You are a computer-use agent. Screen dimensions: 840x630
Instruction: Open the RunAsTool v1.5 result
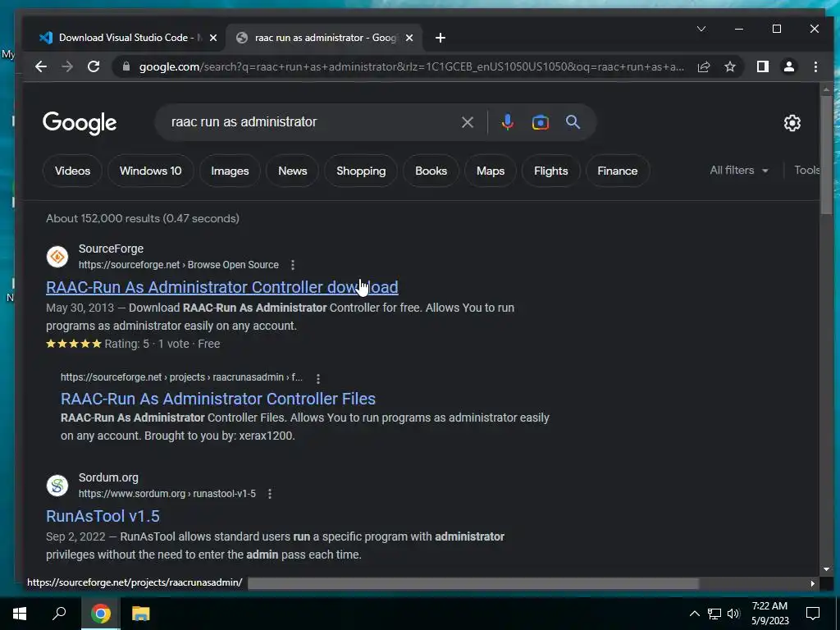click(103, 517)
